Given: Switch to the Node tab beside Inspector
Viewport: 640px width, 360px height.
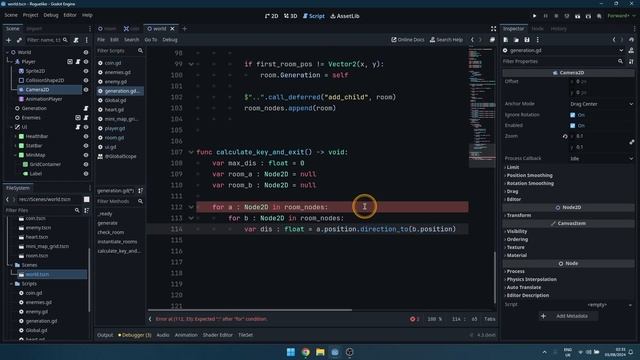Looking at the screenshot, I should tap(538, 29).
